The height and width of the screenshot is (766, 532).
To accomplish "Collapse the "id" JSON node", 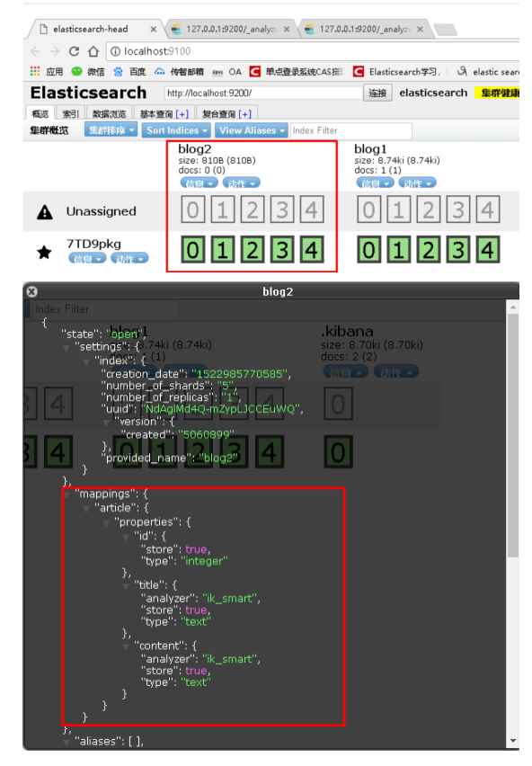I will coord(126,537).
